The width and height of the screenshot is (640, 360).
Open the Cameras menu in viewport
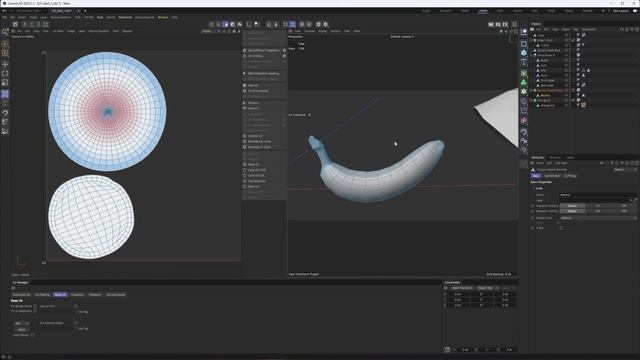pyautogui.click(x=309, y=31)
